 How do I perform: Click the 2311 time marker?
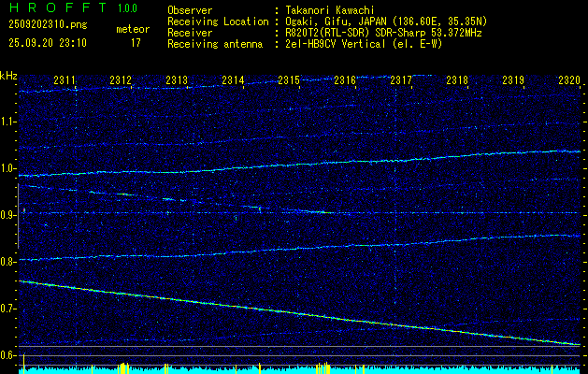tap(65, 81)
